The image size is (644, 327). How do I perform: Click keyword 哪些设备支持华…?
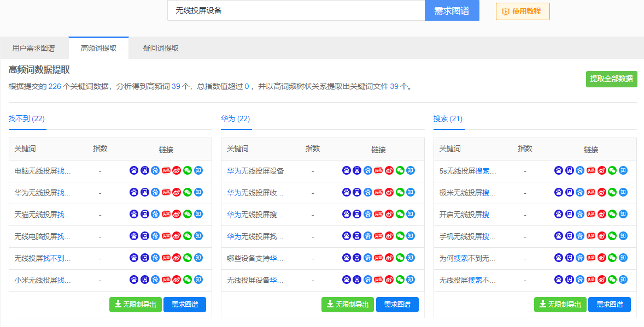[255, 258]
